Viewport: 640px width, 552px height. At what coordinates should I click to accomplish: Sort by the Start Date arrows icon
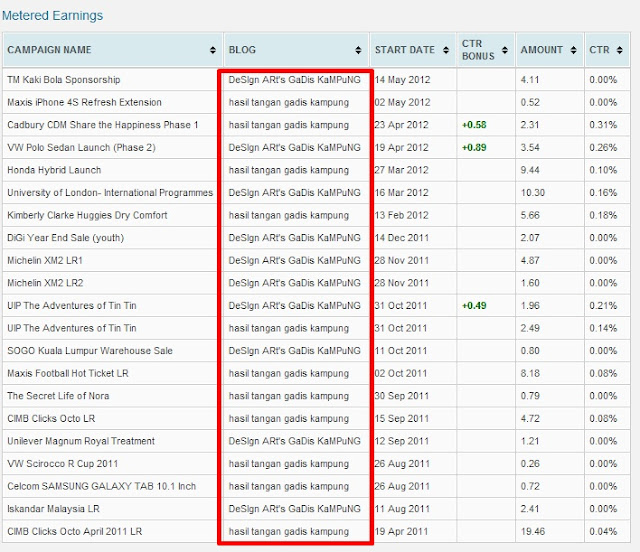[x=446, y=50]
